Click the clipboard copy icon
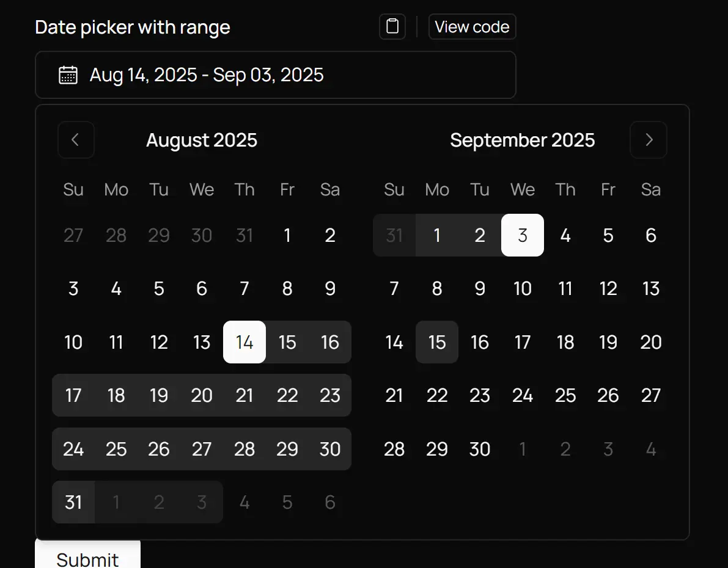The width and height of the screenshot is (728, 568). coord(392,27)
